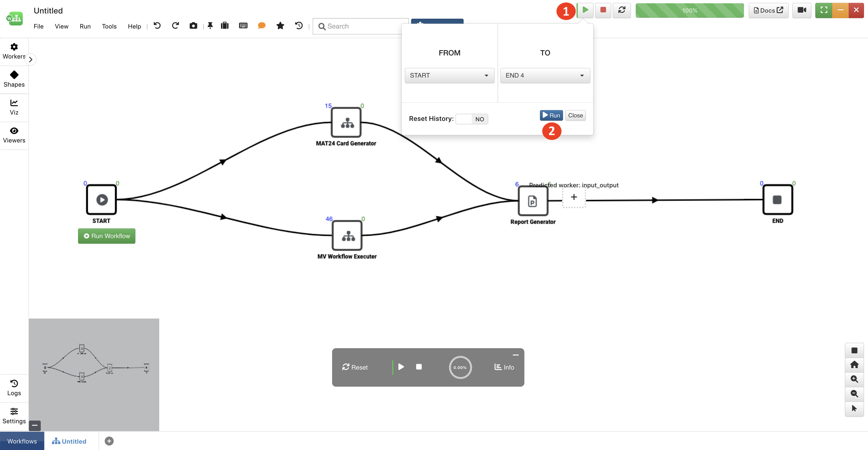Screen dimensions: 868x450
Task: Open the Logs sidebar panel
Action: tap(14, 388)
